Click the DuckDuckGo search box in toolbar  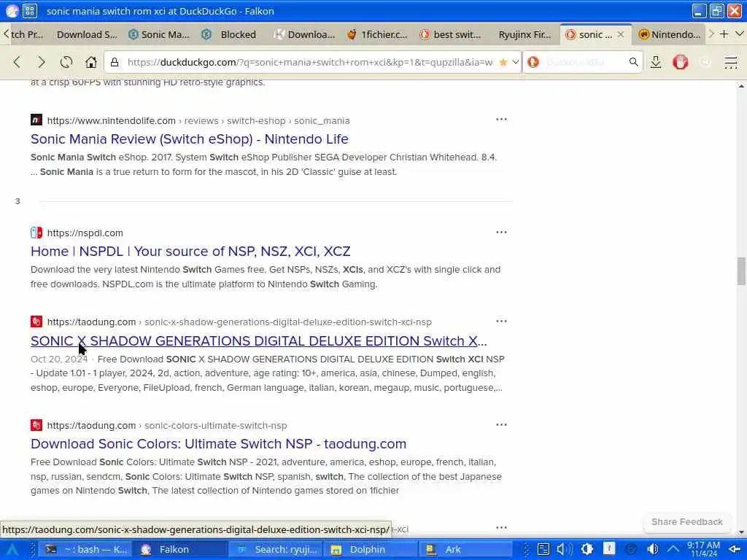point(584,62)
